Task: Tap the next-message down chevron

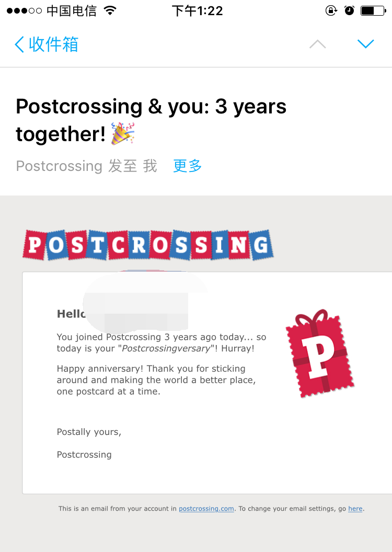Action: [x=365, y=44]
